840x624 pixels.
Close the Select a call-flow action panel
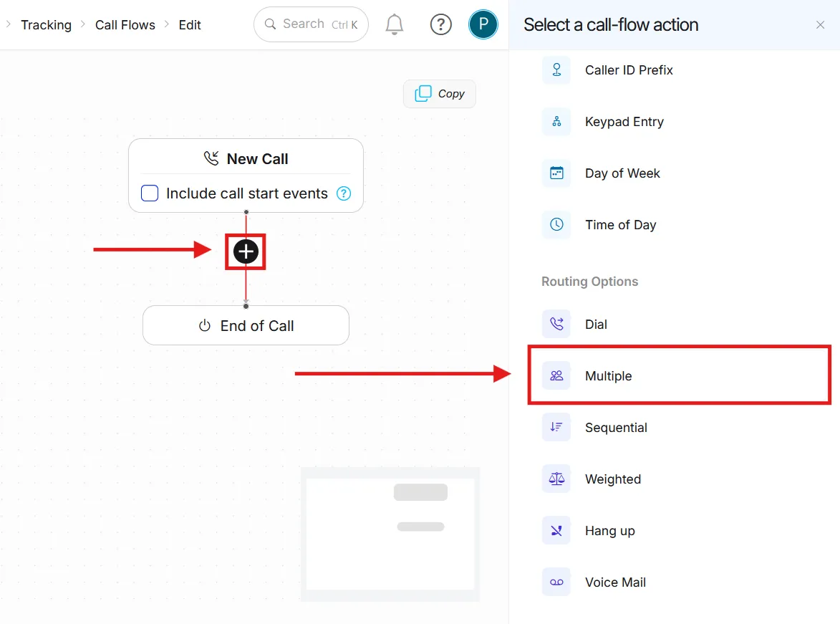point(820,24)
